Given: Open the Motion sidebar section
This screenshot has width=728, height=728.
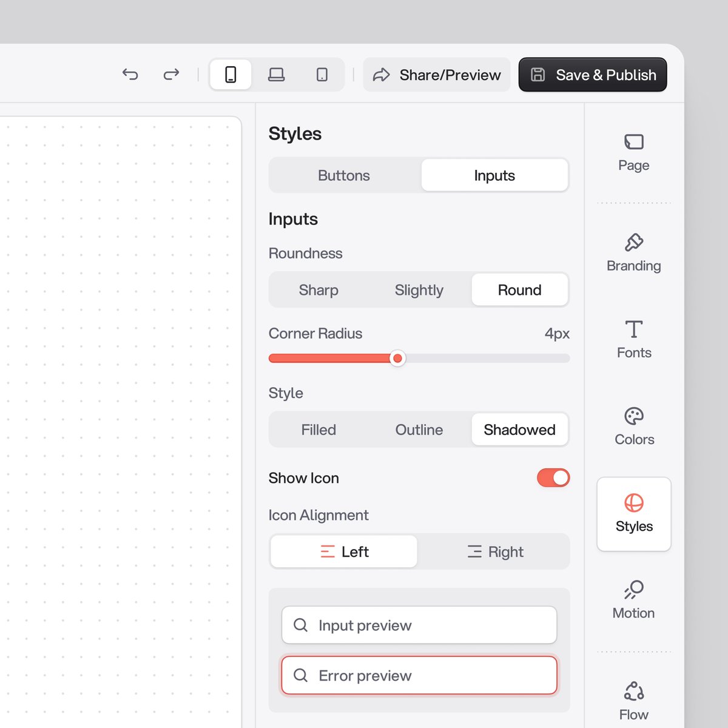Looking at the screenshot, I should [x=634, y=600].
